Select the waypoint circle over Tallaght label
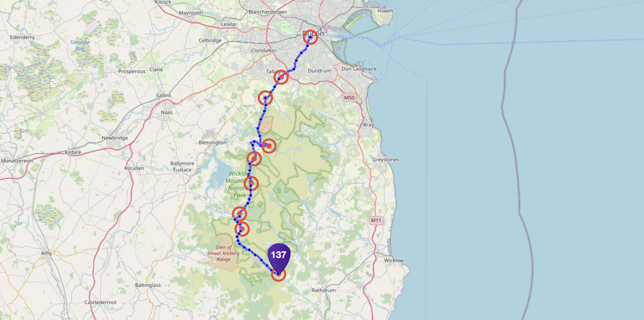 point(281,77)
